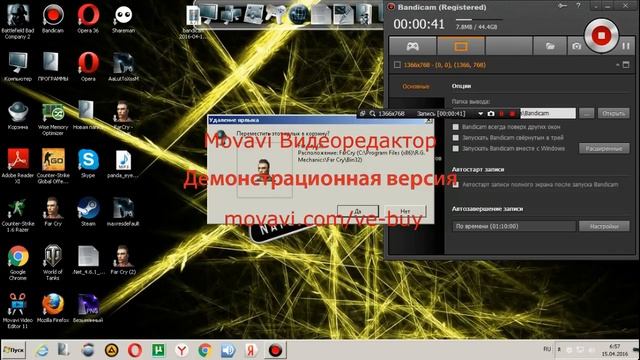Toggle launch Bandicam with Windows checkbox
The width and height of the screenshot is (640, 360).
point(456,148)
